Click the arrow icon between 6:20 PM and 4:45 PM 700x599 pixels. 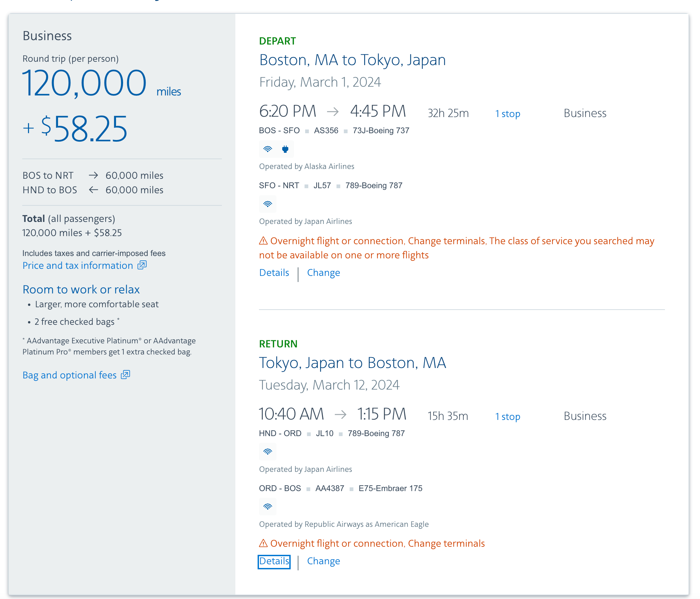pyautogui.click(x=333, y=111)
